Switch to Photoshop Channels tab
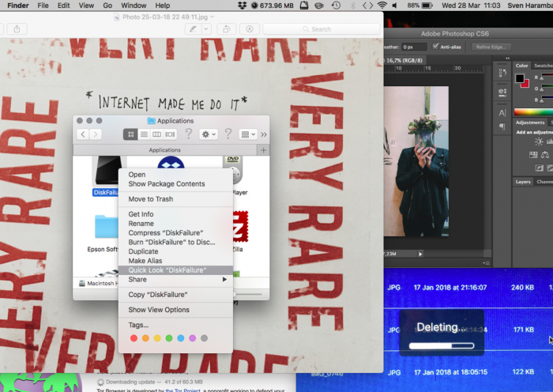This screenshot has width=553, height=392. (x=544, y=182)
